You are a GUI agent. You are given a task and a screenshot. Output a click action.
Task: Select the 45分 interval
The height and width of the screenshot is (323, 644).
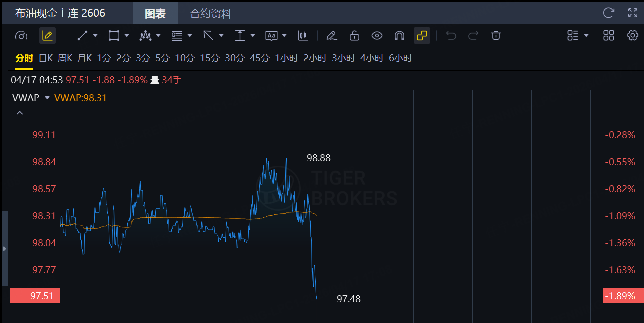point(259,58)
